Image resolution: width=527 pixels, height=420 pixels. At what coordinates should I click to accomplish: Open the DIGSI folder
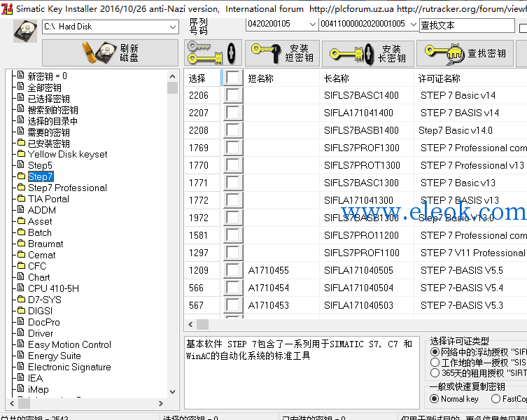[x=40, y=311]
